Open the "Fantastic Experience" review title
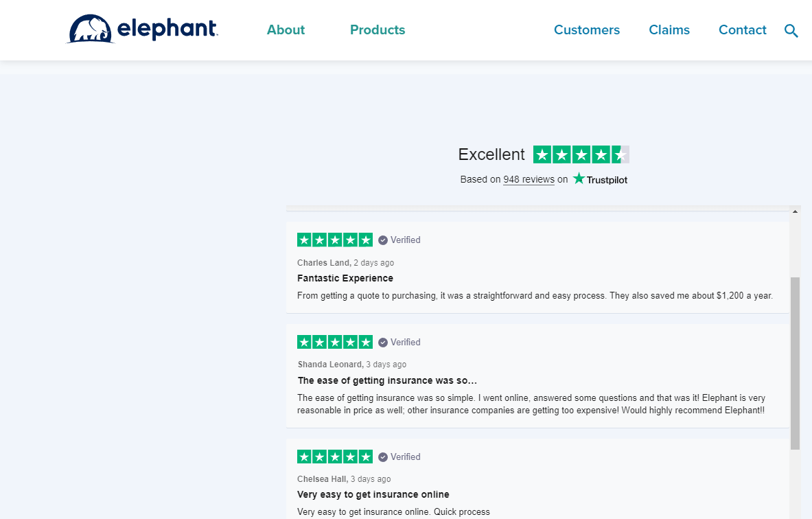This screenshot has width=812, height=519. 345,278
